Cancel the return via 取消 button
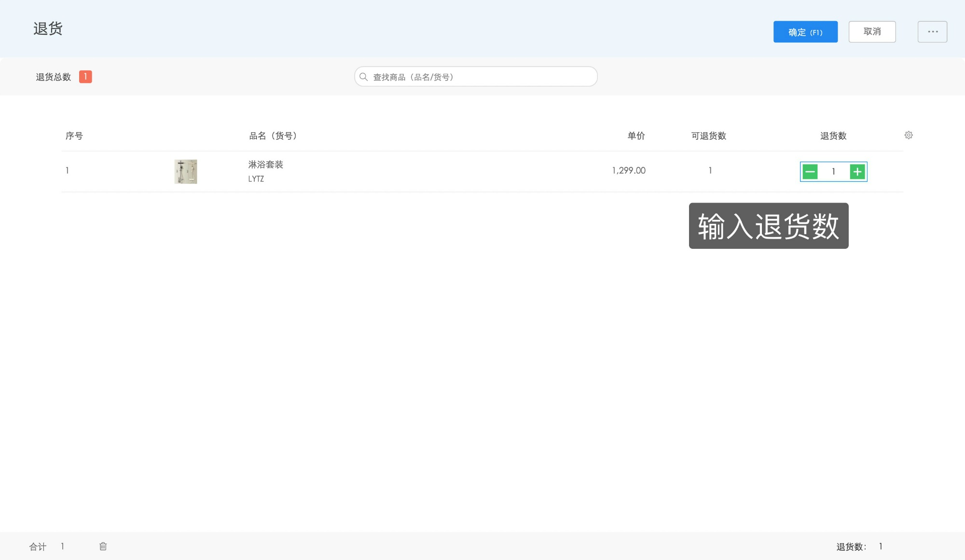Viewport: 965px width, 560px height. (x=872, y=31)
